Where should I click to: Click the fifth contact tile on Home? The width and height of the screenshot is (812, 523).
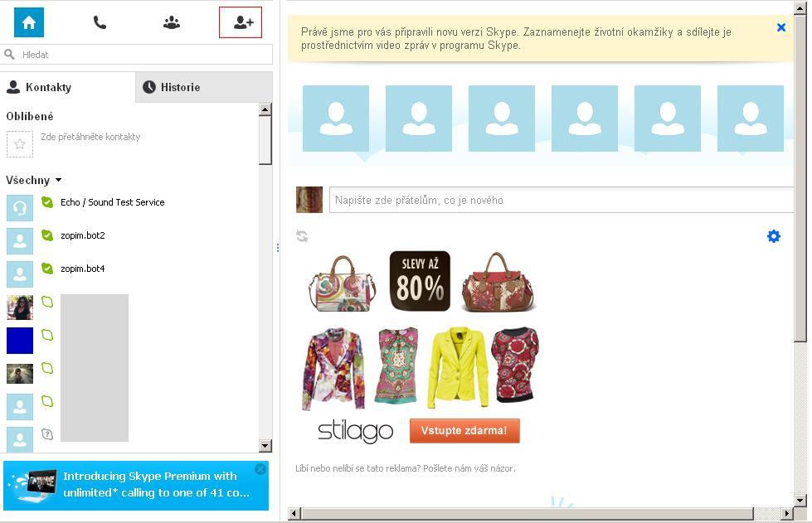pos(668,119)
